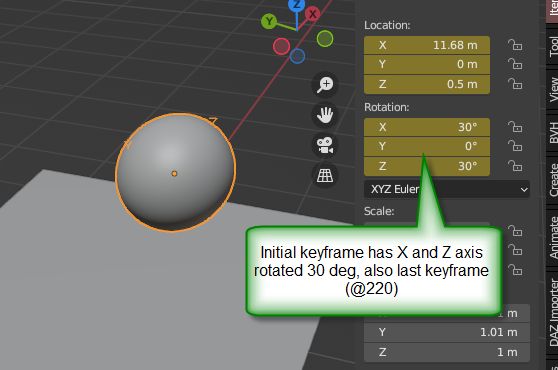This screenshot has width=558, height=370.
Task: Lock Location X with padlock icon
Action: coord(515,45)
